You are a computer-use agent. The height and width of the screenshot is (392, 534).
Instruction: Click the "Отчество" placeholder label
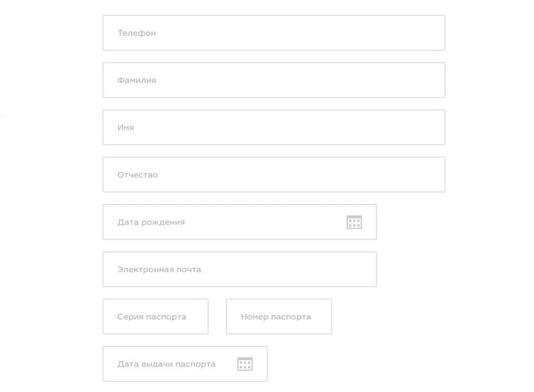point(137,175)
